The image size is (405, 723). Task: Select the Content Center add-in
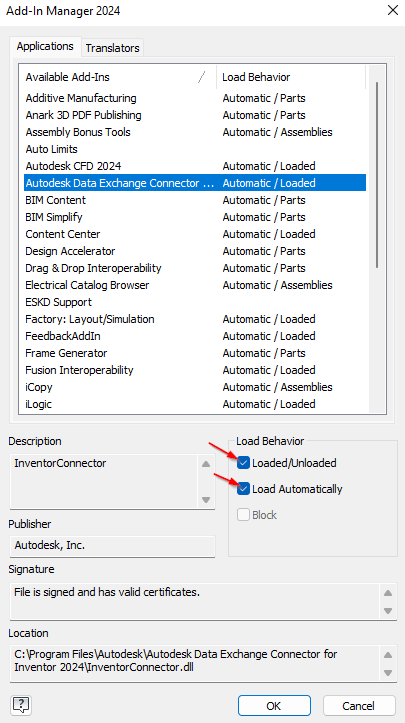tap(195, 234)
